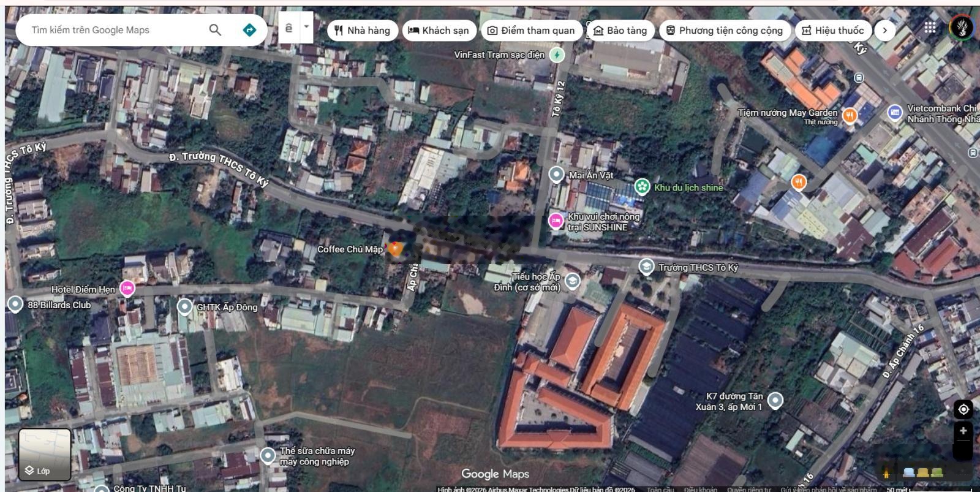Screen dimensions: 980x492
Task: Open the Google apps grid
Action: coord(930,28)
